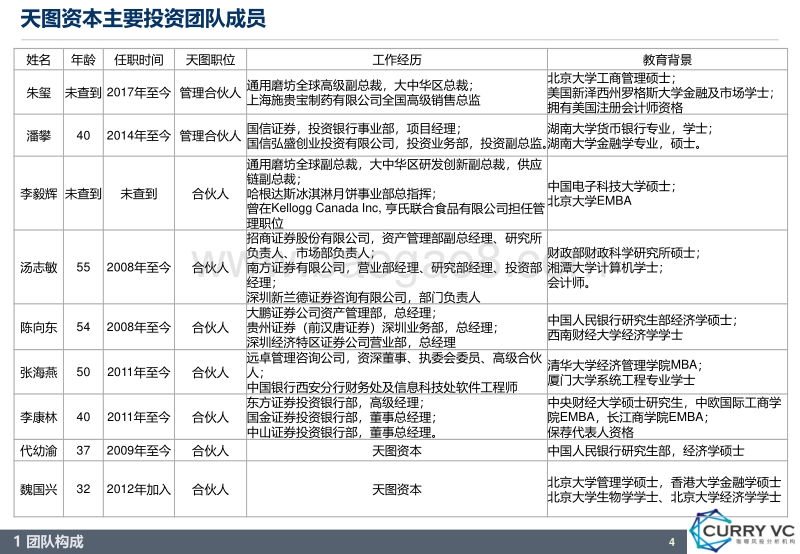Click 湖南大学金融学专业，硕士 in 潘攀's row
The width and height of the screenshot is (800, 554).
point(624,143)
